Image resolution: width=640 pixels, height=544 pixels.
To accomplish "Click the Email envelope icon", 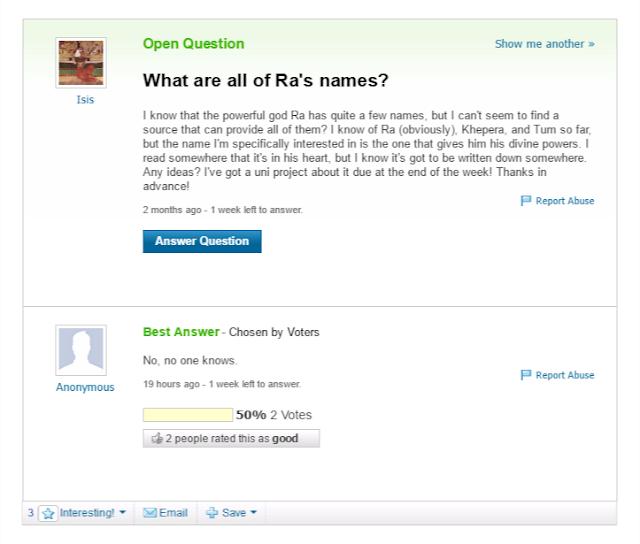I will 150,513.
